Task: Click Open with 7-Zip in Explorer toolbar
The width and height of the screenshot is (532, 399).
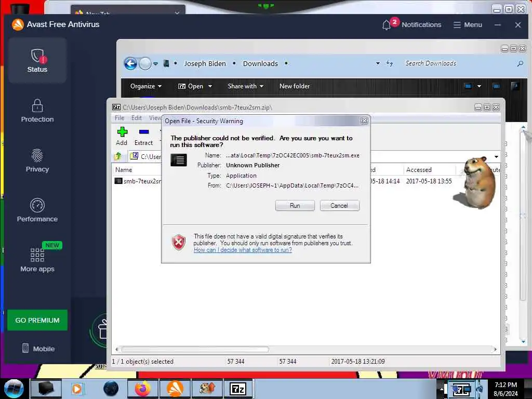Action: click(191, 86)
